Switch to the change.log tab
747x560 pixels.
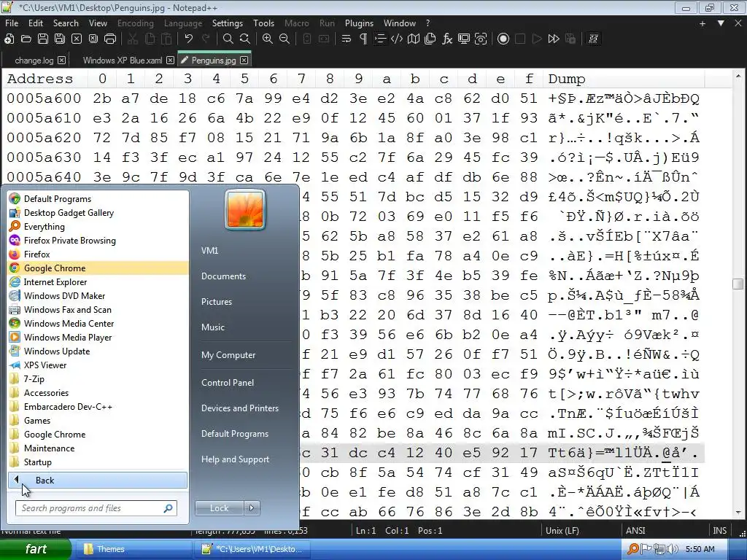[34, 61]
